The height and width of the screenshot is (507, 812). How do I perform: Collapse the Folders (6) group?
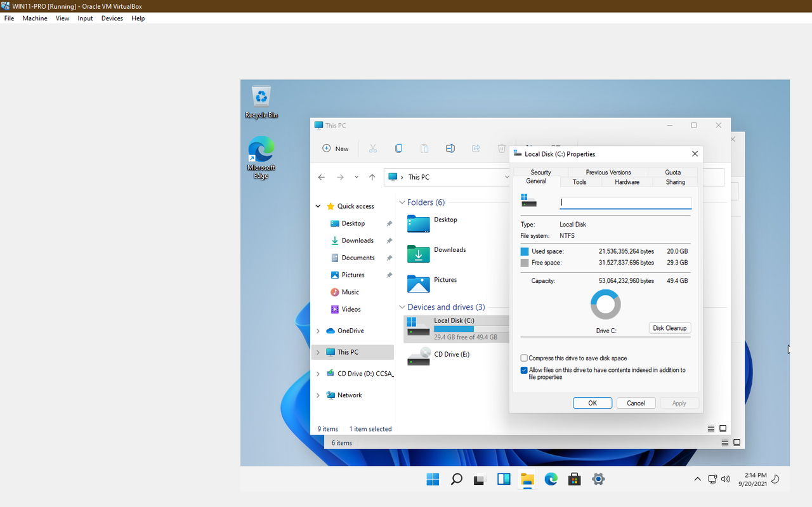402,202
